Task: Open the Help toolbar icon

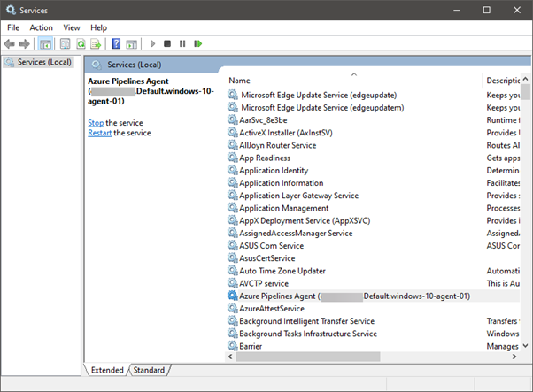Action: tap(116, 44)
